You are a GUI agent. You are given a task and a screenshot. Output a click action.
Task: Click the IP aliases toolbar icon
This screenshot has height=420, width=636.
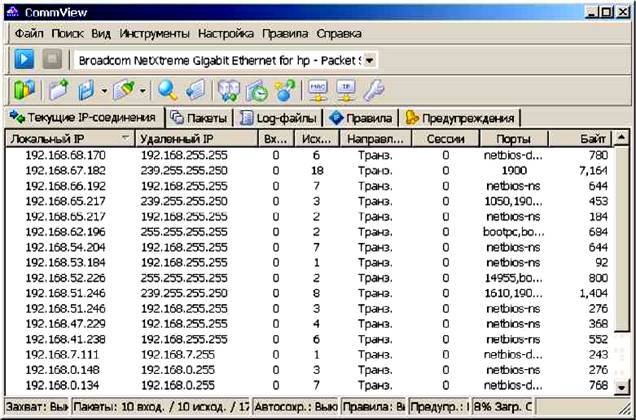pyautogui.click(x=347, y=91)
